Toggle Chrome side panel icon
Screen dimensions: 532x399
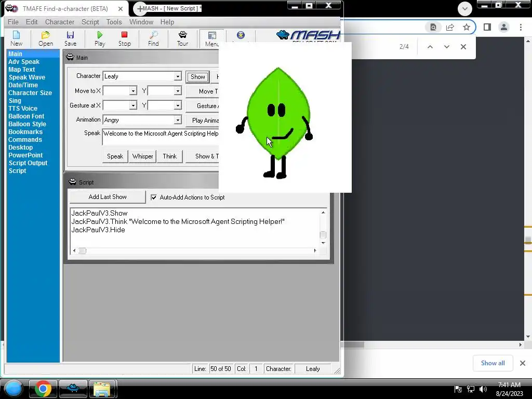click(x=487, y=27)
